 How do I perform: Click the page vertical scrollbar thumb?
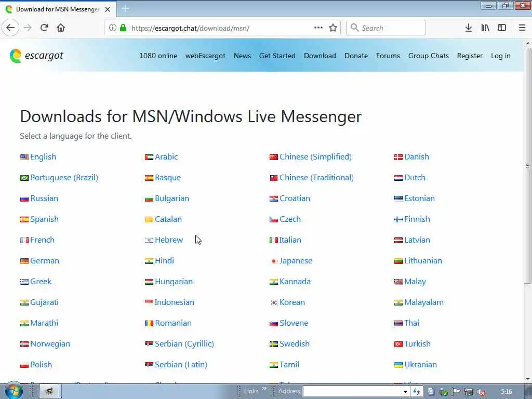click(x=527, y=166)
